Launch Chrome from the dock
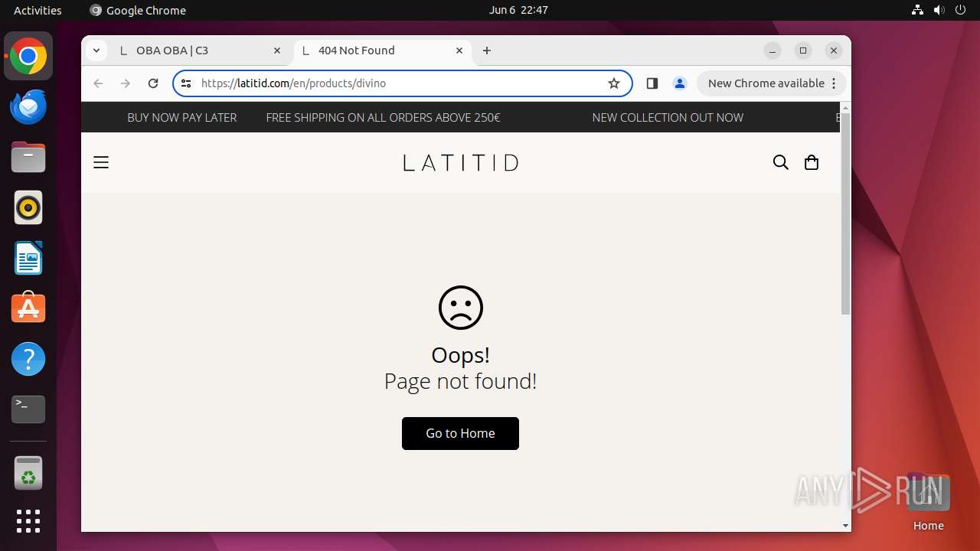980x551 pixels. [x=28, y=56]
